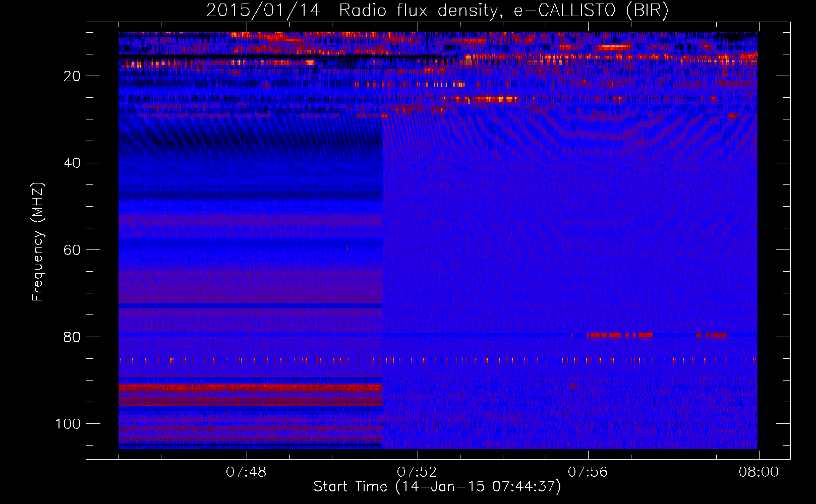Click the 08:00 time axis label
The width and height of the screenshot is (816, 504).
[759, 472]
